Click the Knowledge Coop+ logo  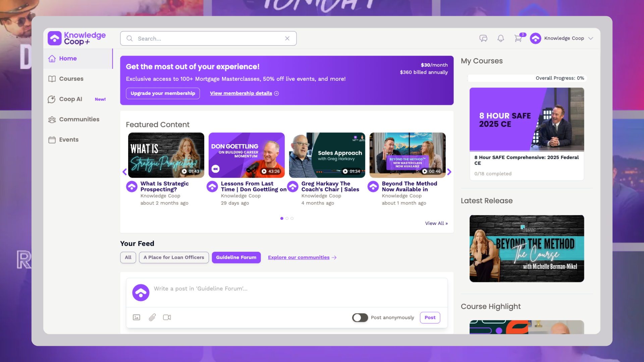click(77, 39)
